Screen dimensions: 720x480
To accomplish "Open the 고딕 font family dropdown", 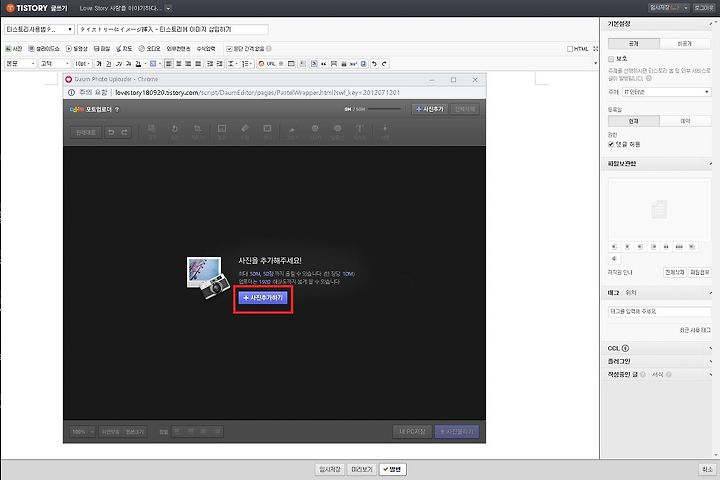I will coord(55,64).
